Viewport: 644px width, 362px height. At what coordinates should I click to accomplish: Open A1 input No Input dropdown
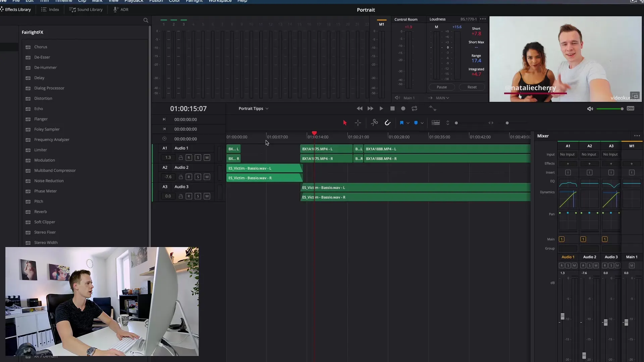coord(568,155)
